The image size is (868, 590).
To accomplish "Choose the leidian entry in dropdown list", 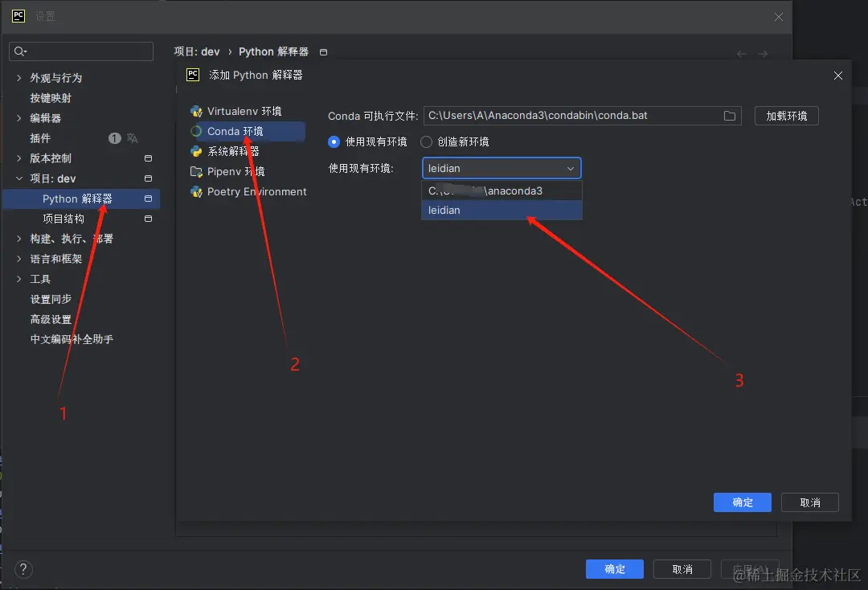I will pyautogui.click(x=502, y=211).
